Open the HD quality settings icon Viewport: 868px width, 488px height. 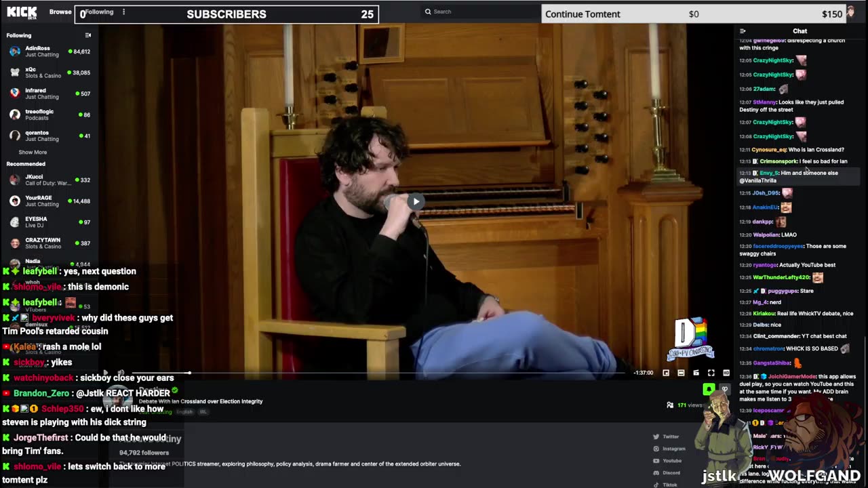point(726,373)
